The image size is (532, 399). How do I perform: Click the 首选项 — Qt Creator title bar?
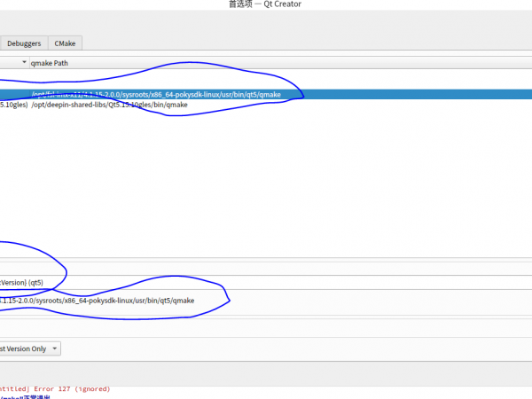(264, 4)
